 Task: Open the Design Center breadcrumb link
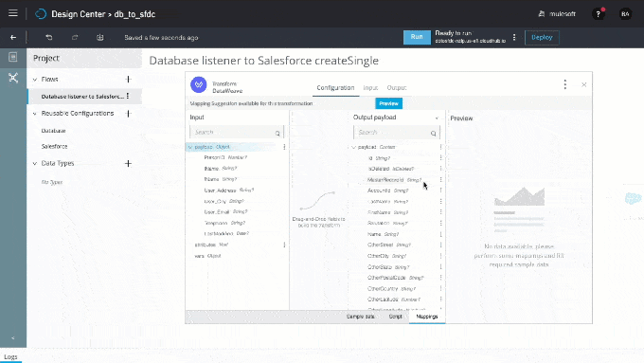78,14
